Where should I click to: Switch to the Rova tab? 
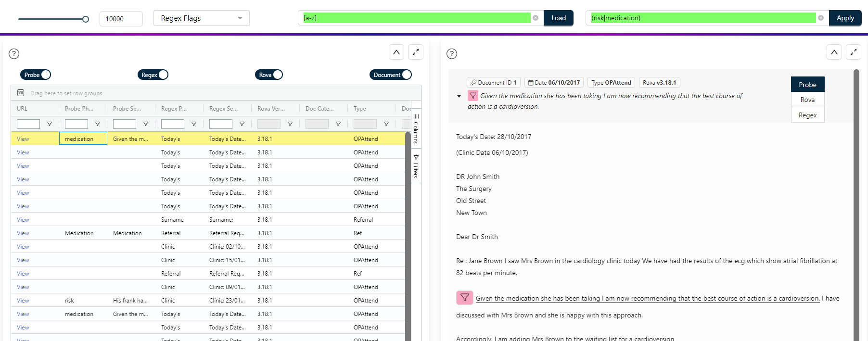click(x=807, y=100)
